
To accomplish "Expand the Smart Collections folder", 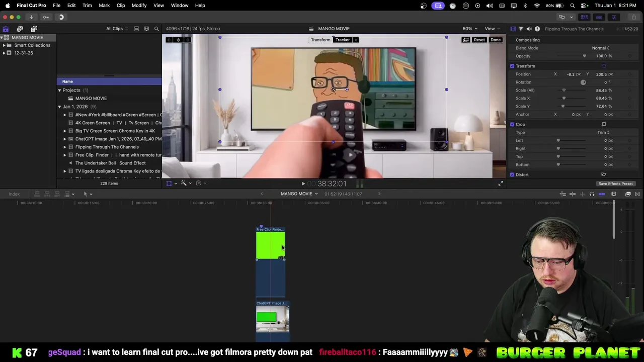I will point(4,45).
